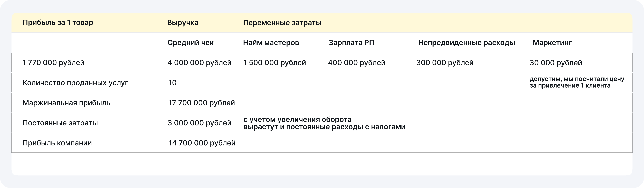Select the "Постоянные затраты" row label

coord(60,123)
